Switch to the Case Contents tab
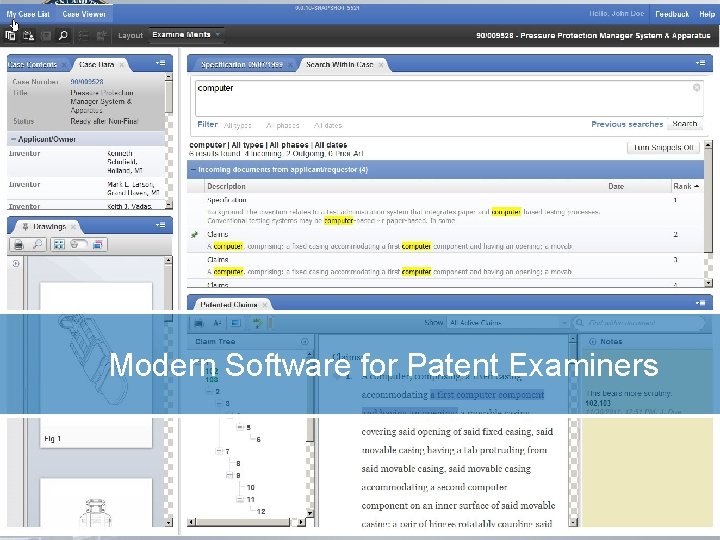The image size is (720, 540). pos(32,65)
